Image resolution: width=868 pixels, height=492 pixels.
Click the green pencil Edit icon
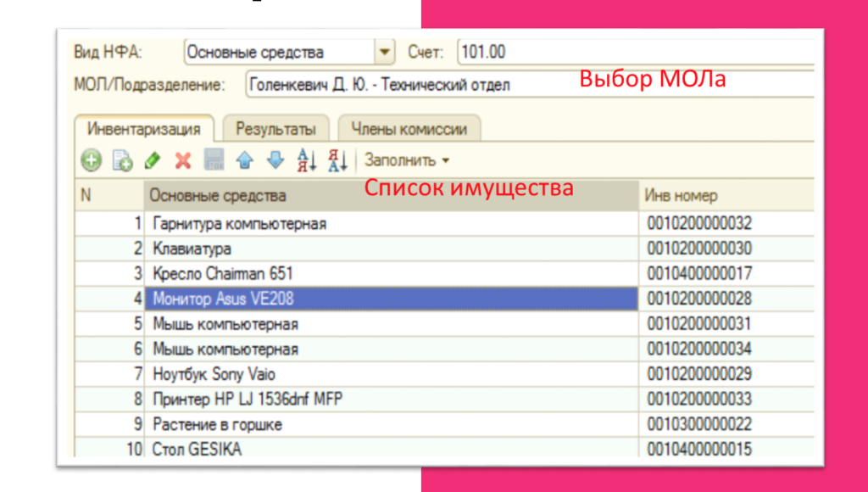pyautogui.click(x=153, y=159)
